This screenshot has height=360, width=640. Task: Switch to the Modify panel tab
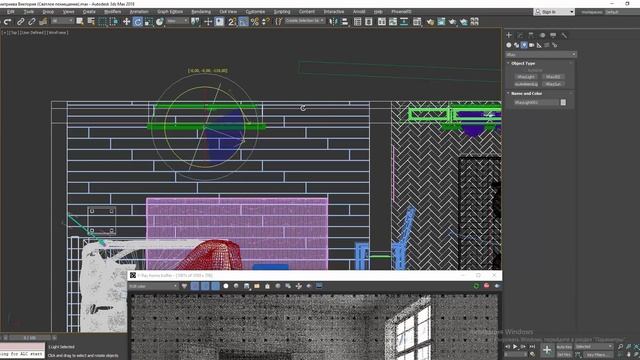tap(520, 36)
